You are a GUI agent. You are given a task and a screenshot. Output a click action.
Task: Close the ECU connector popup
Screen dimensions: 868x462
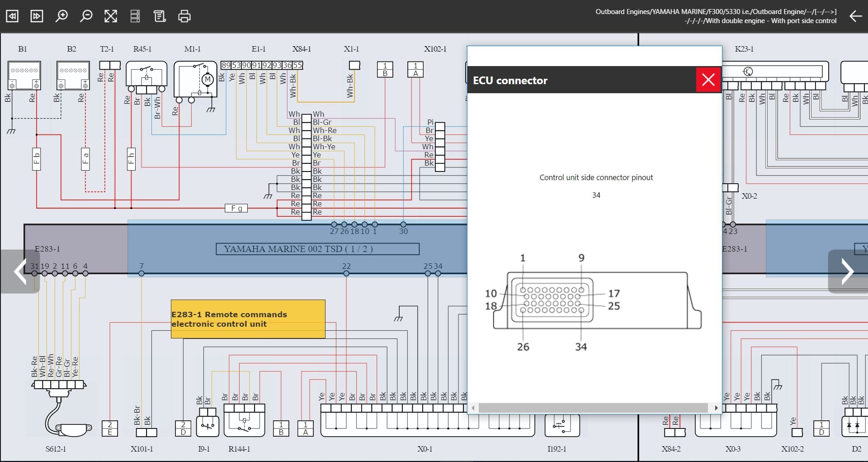708,80
